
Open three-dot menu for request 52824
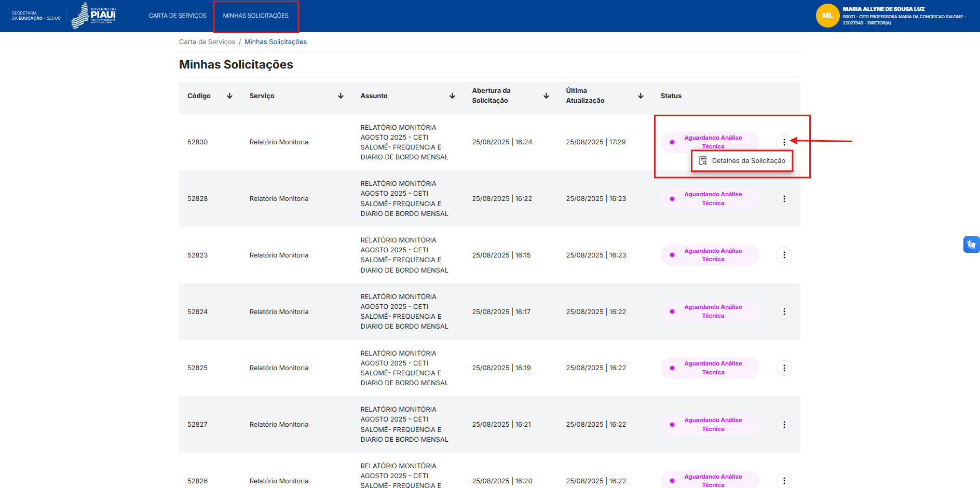pos(784,311)
